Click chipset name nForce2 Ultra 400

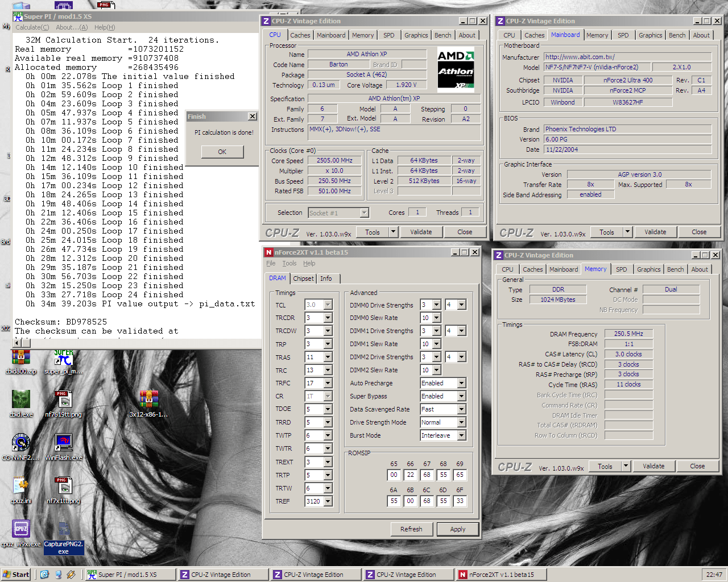tap(628, 80)
